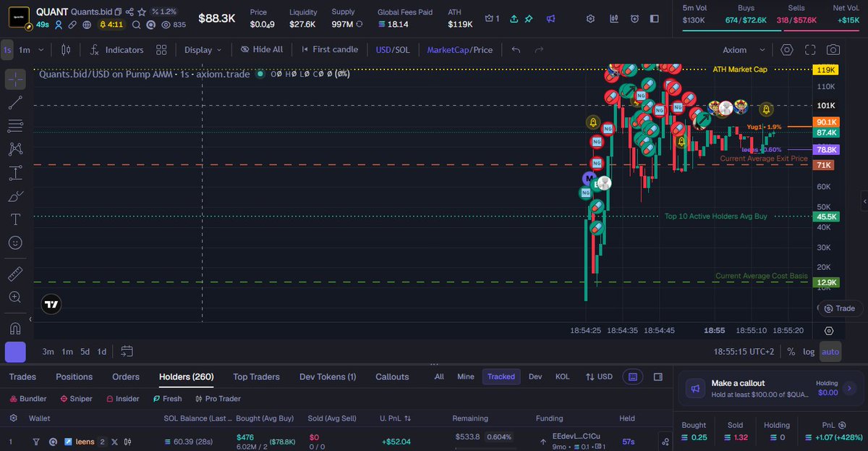Screen dimensions: 868x451
Task: Open the link icon under token name
Action: coord(73,25)
